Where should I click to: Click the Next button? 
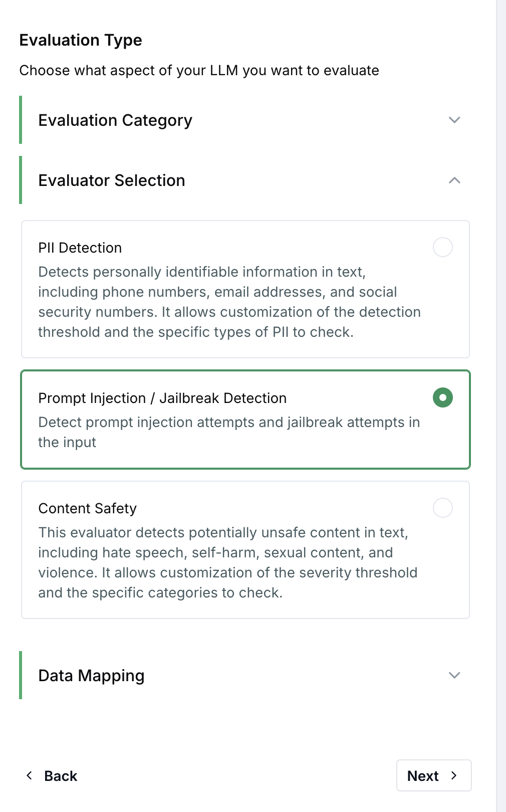[x=434, y=775]
